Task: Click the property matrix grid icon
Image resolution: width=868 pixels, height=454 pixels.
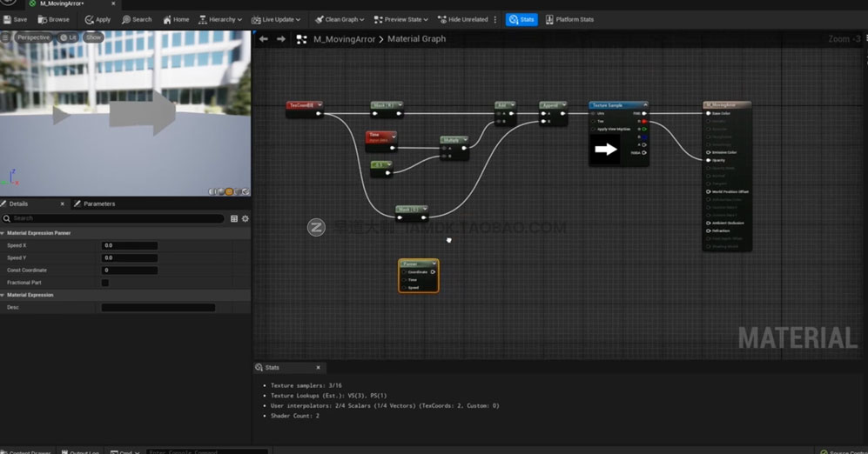Action: pyautogui.click(x=234, y=218)
